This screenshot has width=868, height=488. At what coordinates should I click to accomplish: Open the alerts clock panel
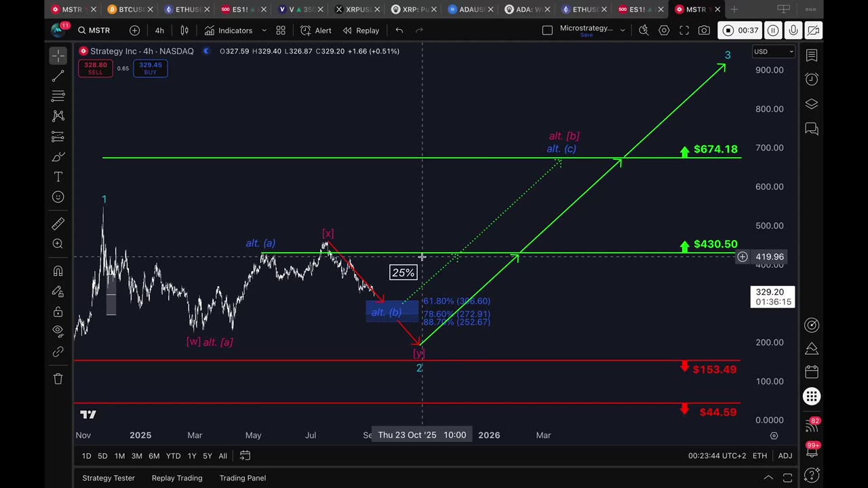tap(812, 79)
